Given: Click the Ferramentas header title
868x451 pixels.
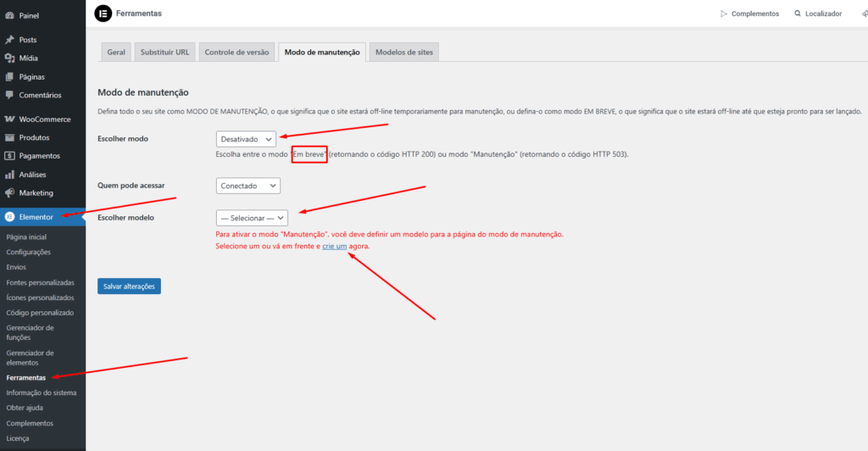Looking at the screenshot, I should pos(139,14).
